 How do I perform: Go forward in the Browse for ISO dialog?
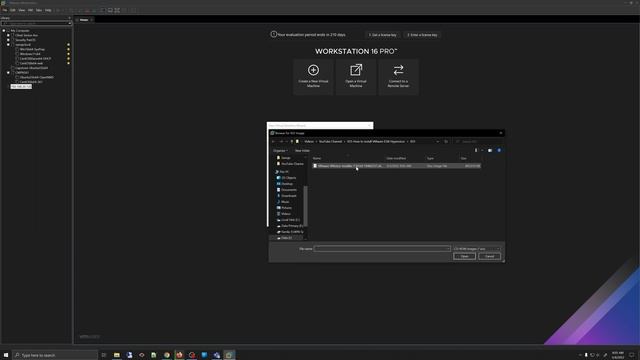[x=281, y=142]
